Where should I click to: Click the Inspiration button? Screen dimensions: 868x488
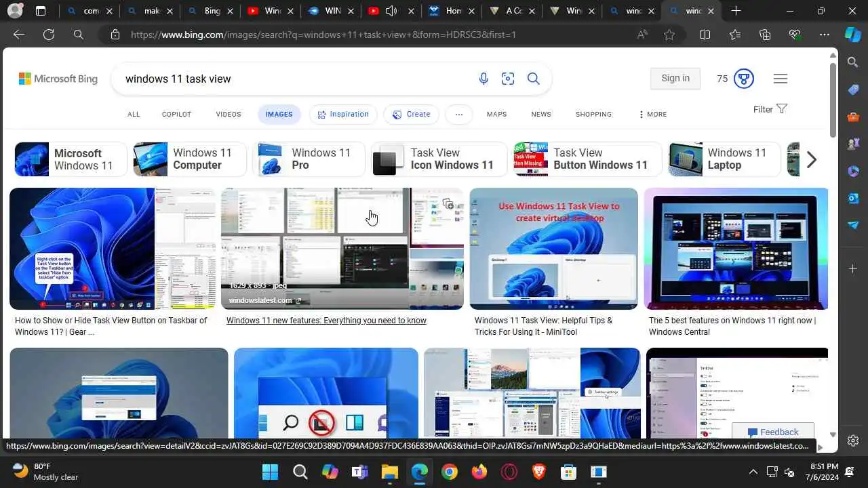click(343, 115)
